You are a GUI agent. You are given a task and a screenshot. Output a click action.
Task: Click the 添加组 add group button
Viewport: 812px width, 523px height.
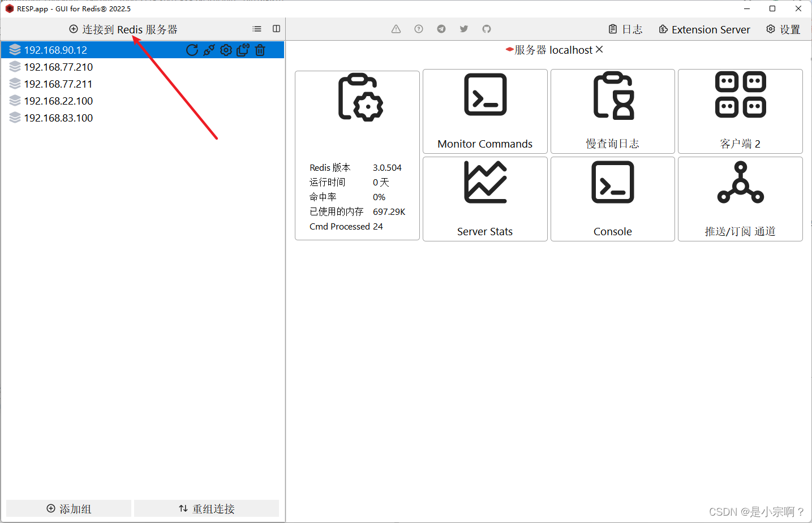[69, 508]
